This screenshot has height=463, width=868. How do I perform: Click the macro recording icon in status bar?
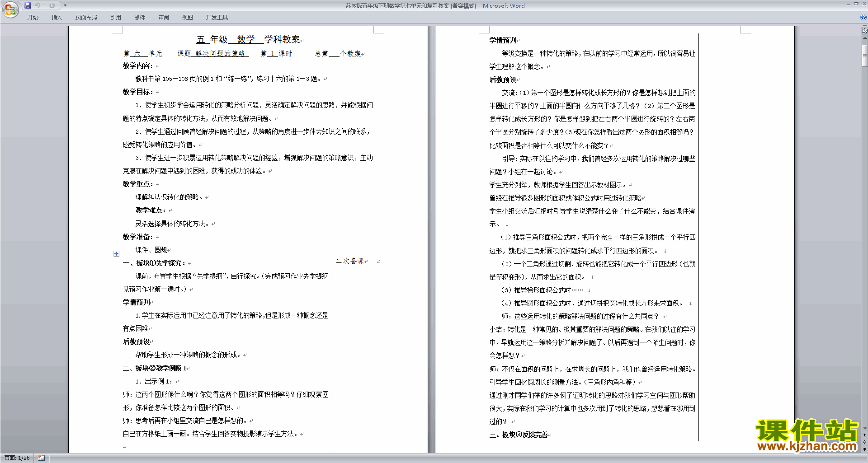[41, 458]
